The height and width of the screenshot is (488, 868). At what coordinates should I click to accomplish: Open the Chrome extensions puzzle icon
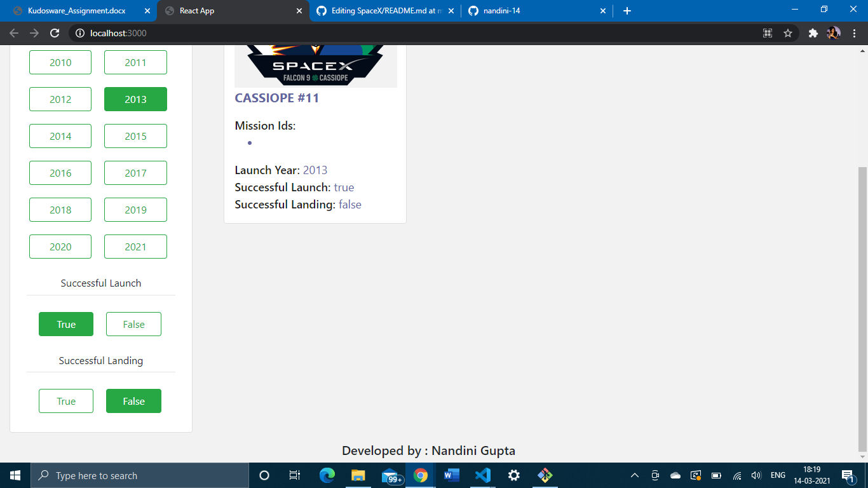point(813,33)
